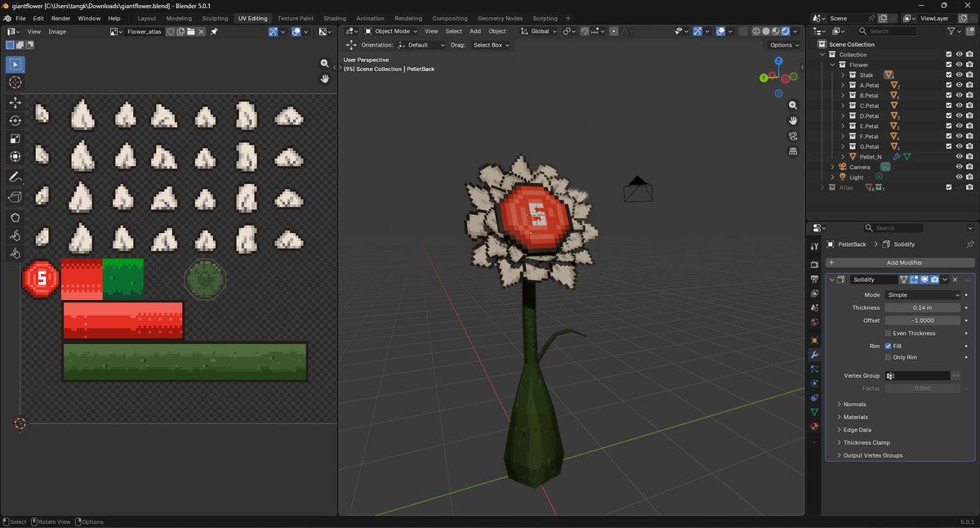Image resolution: width=980 pixels, height=528 pixels.
Task: Pick the Annotate pencil tool
Action: click(x=16, y=177)
